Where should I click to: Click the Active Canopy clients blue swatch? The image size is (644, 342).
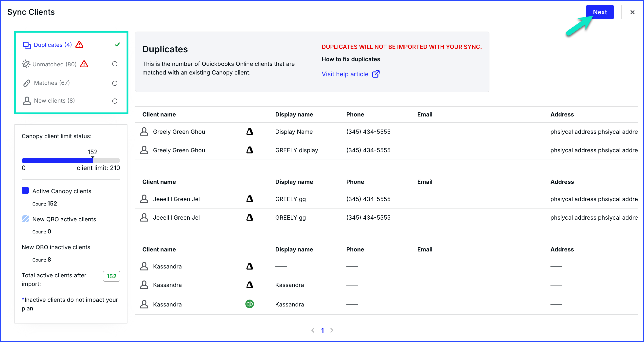(25, 191)
